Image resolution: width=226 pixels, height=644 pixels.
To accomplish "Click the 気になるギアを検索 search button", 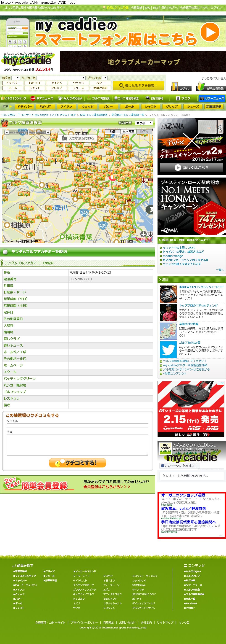I will point(138,86).
